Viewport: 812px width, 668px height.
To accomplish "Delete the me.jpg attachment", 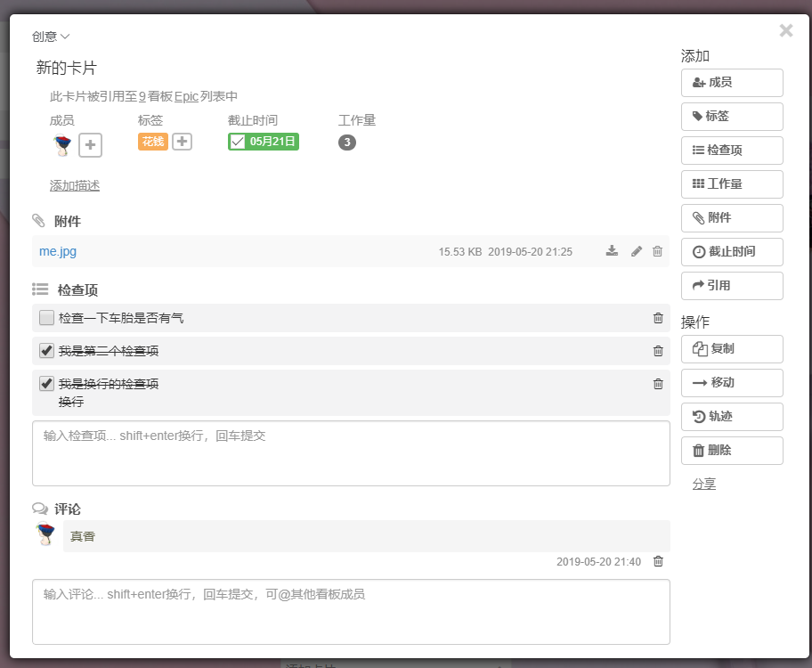I will 657,251.
